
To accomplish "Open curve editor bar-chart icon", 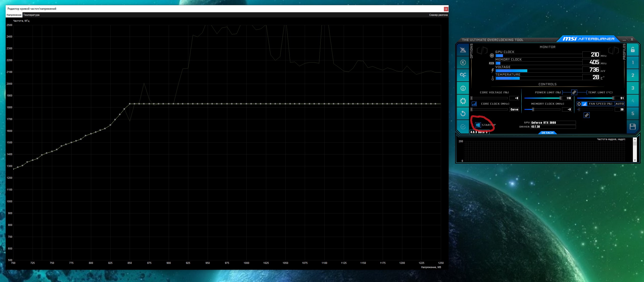I will click(474, 104).
